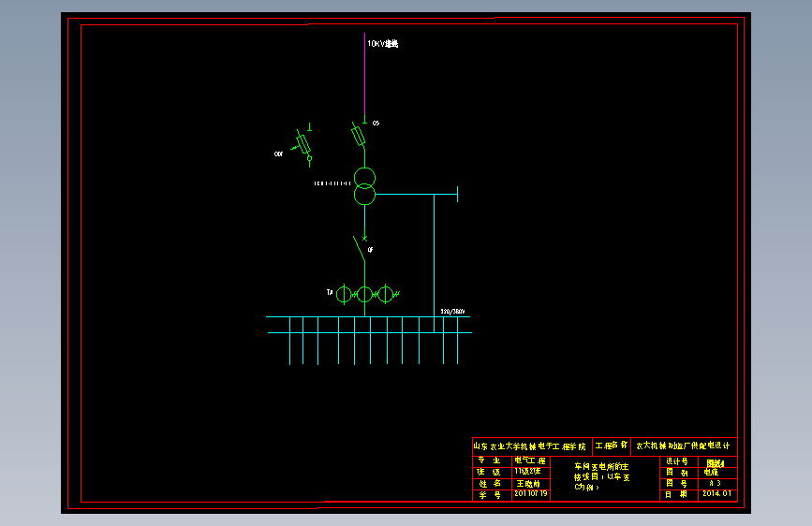Click the date value 2014.01
This screenshot has height=526, width=812.
coord(717,494)
